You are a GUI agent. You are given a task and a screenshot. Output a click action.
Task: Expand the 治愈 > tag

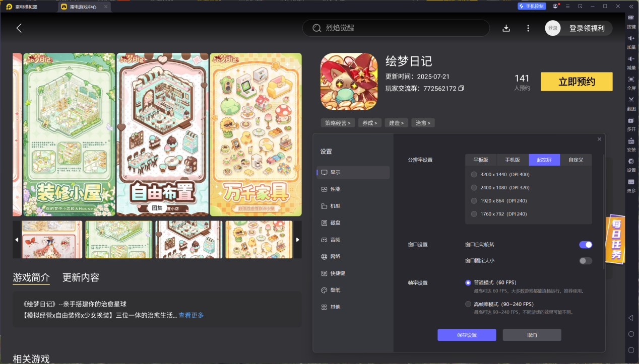pyautogui.click(x=423, y=123)
